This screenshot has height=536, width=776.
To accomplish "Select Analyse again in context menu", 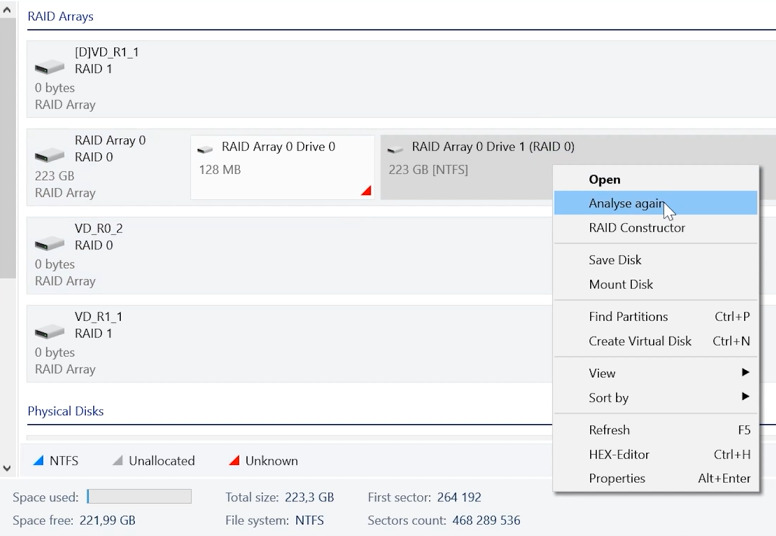I will pyautogui.click(x=656, y=203).
